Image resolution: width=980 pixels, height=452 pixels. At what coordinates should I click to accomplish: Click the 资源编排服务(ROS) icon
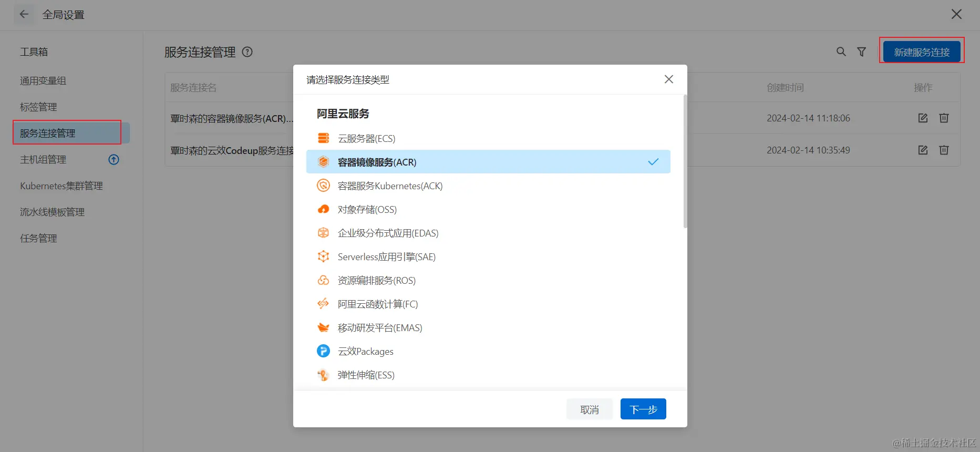click(x=323, y=280)
